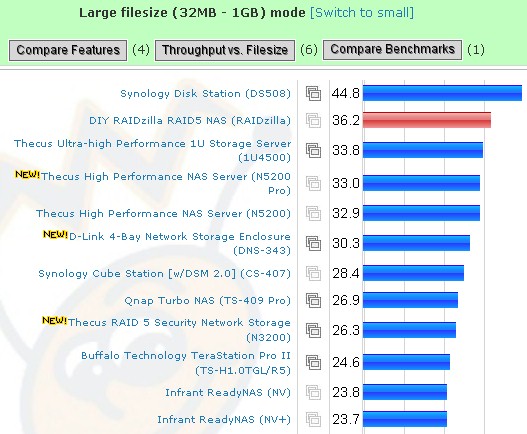
Task: Open Buffalo Technology TeraStation Pro II link
Action: (186, 363)
